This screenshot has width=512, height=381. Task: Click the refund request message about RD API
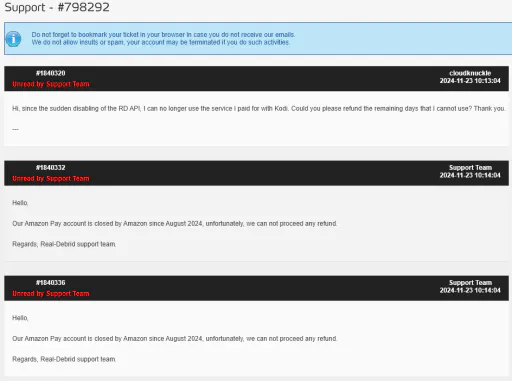(x=259, y=109)
